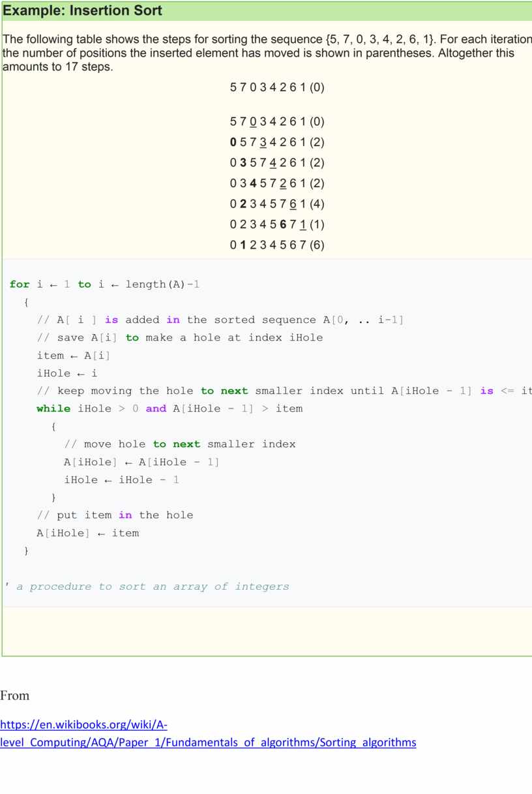Click the row starting with bold 0
532x794 pixels.
point(276,142)
